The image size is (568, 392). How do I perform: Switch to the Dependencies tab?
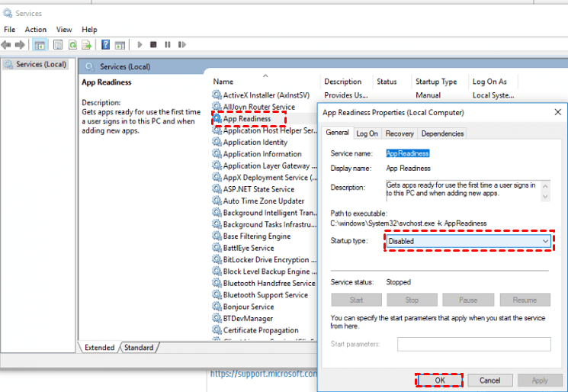pos(442,133)
